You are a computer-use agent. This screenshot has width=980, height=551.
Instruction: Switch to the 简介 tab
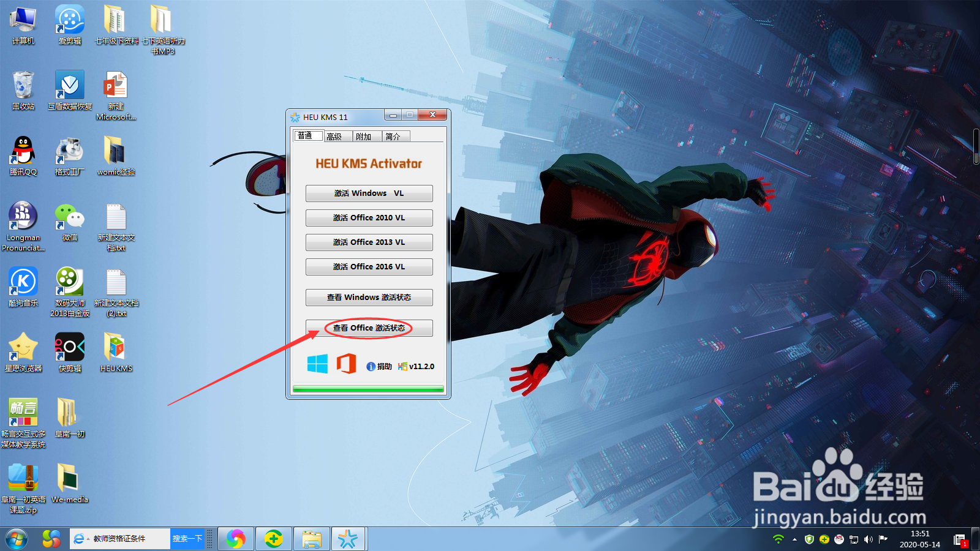pyautogui.click(x=396, y=137)
